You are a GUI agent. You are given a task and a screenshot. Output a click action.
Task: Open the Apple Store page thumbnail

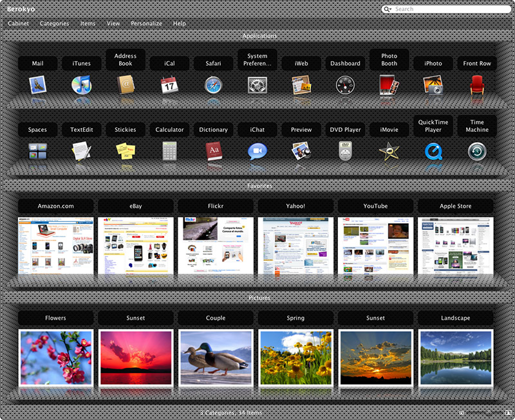(x=456, y=246)
